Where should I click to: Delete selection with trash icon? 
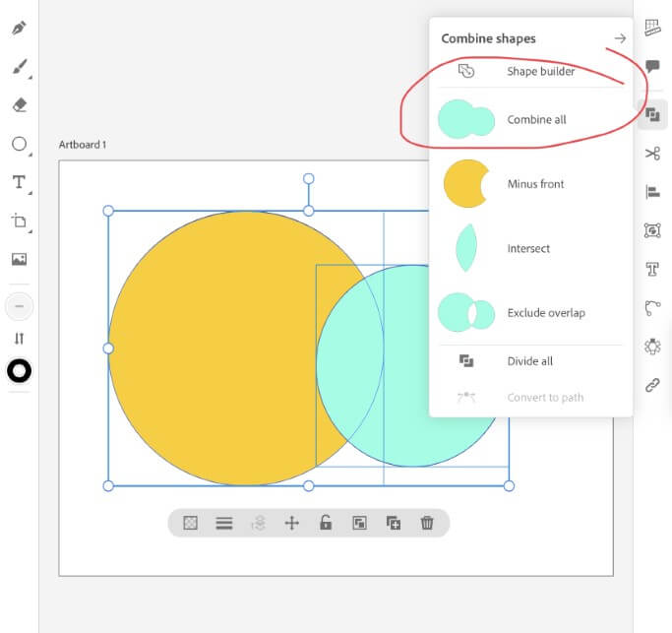(x=427, y=523)
